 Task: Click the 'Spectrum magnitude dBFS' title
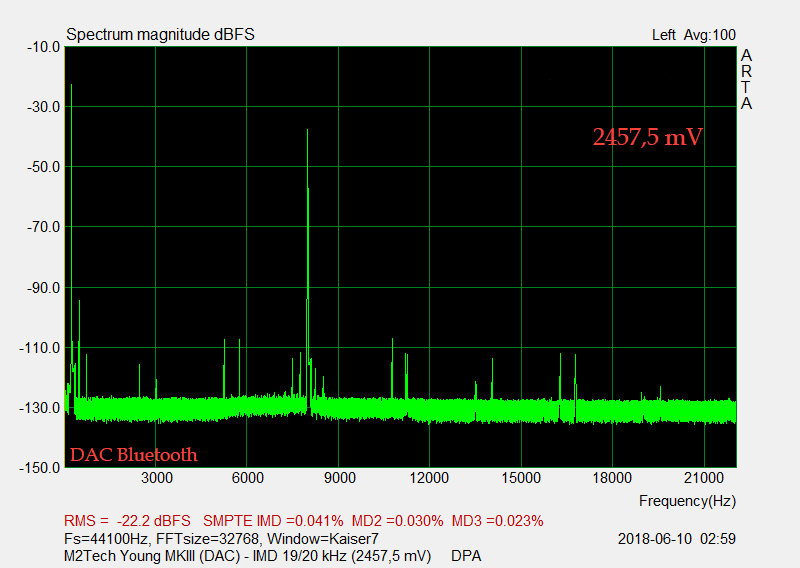click(x=160, y=34)
